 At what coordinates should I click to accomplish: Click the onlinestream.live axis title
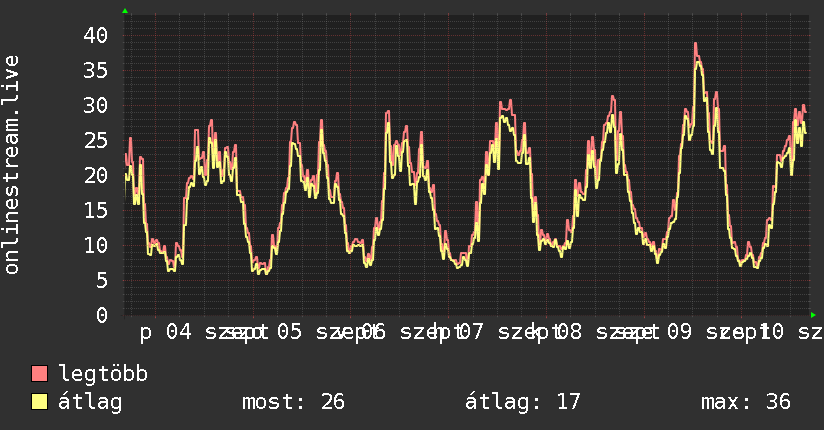[11, 165]
